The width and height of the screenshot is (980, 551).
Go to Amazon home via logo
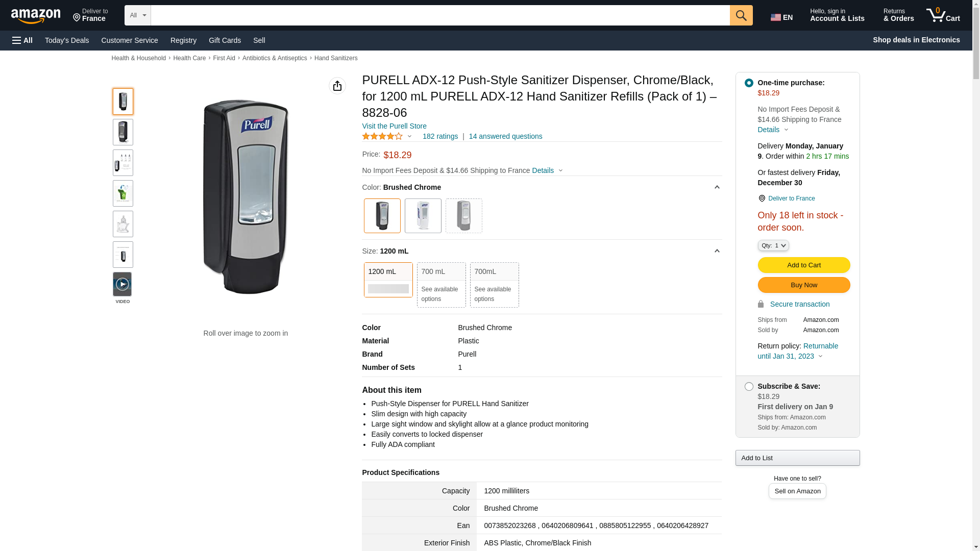coord(36,16)
